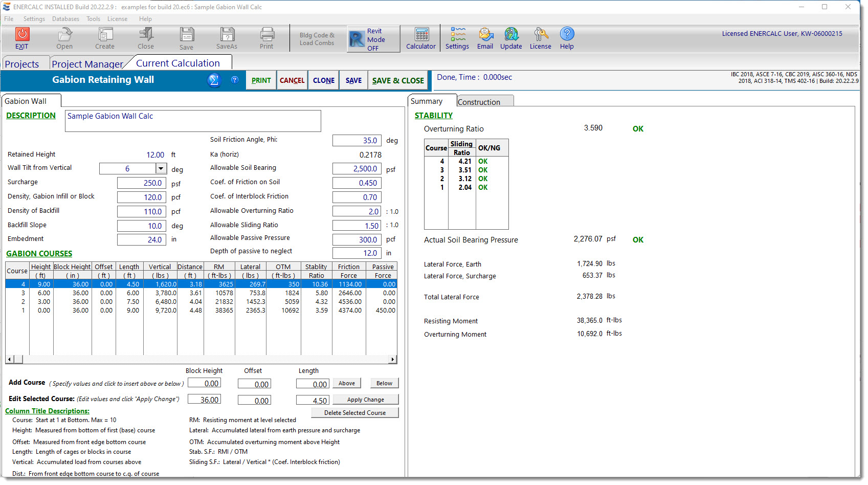The height and width of the screenshot is (485, 868).
Task: Open Help using the question mark icon
Action: click(x=567, y=38)
